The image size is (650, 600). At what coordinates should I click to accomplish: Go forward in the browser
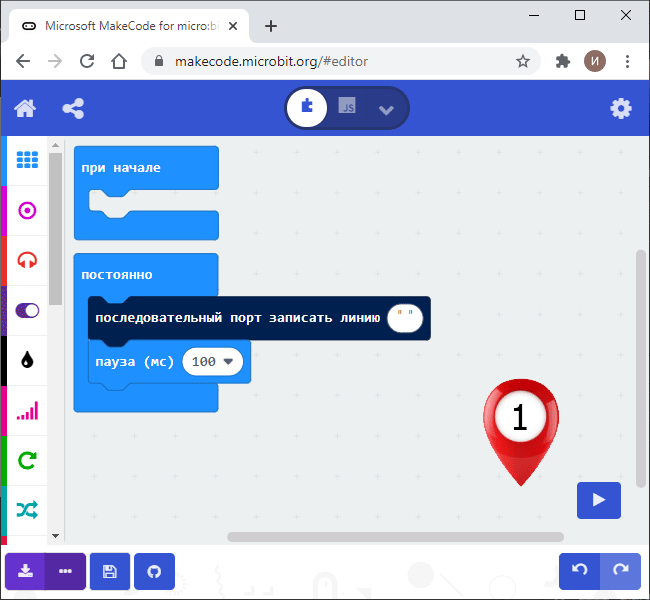(x=55, y=61)
